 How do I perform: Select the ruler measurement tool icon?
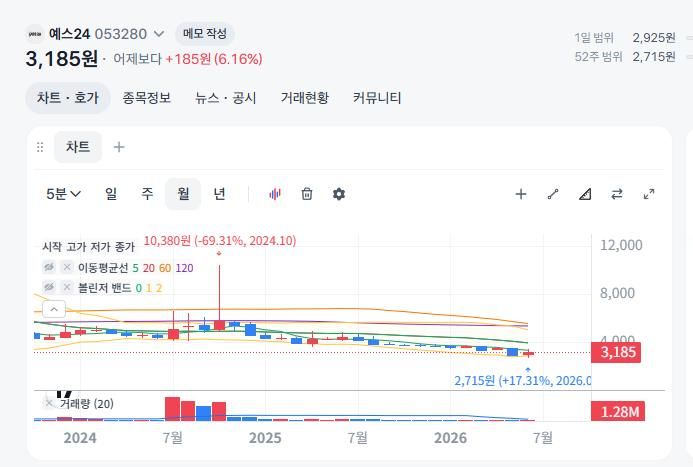coord(585,194)
